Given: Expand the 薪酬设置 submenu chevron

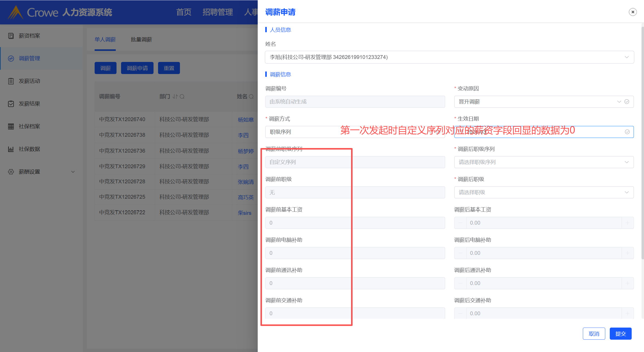Looking at the screenshot, I should point(73,172).
